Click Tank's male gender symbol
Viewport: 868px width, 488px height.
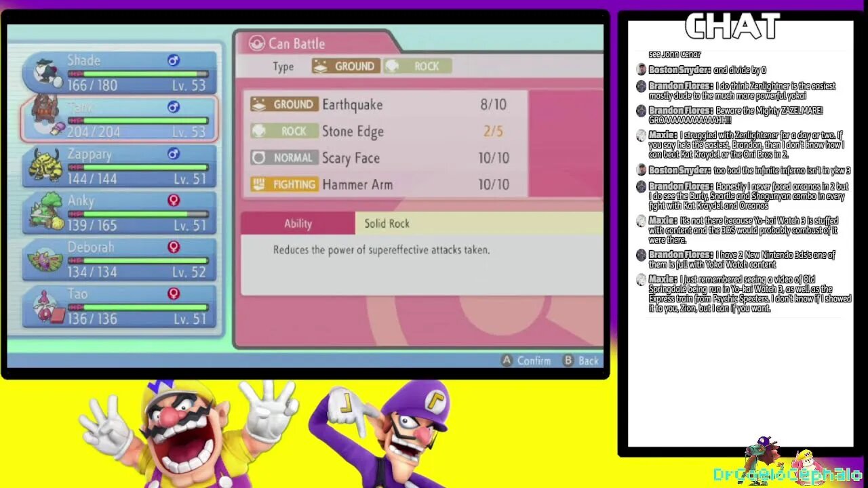pyautogui.click(x=174, y=107)
